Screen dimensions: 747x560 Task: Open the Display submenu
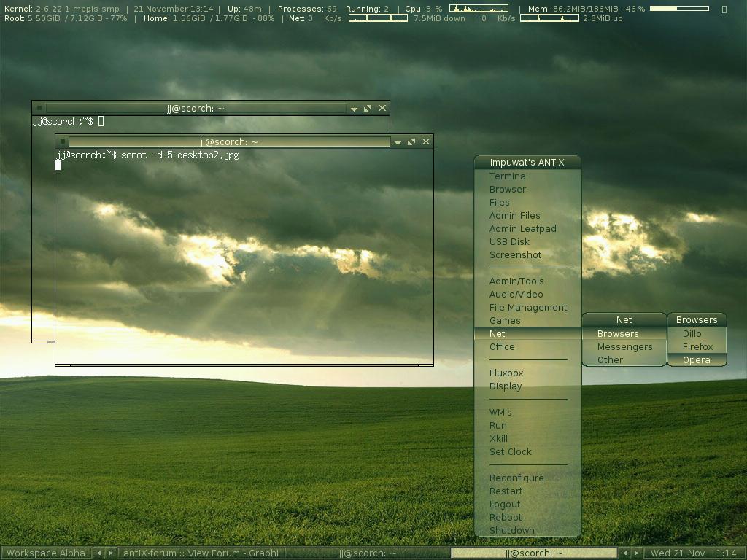click(x=528, y=386)
